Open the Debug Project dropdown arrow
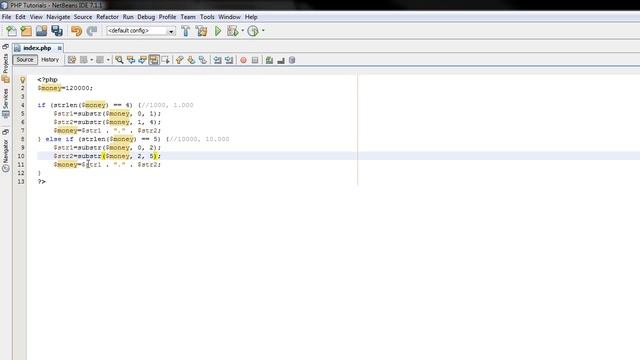 [242, 31]
